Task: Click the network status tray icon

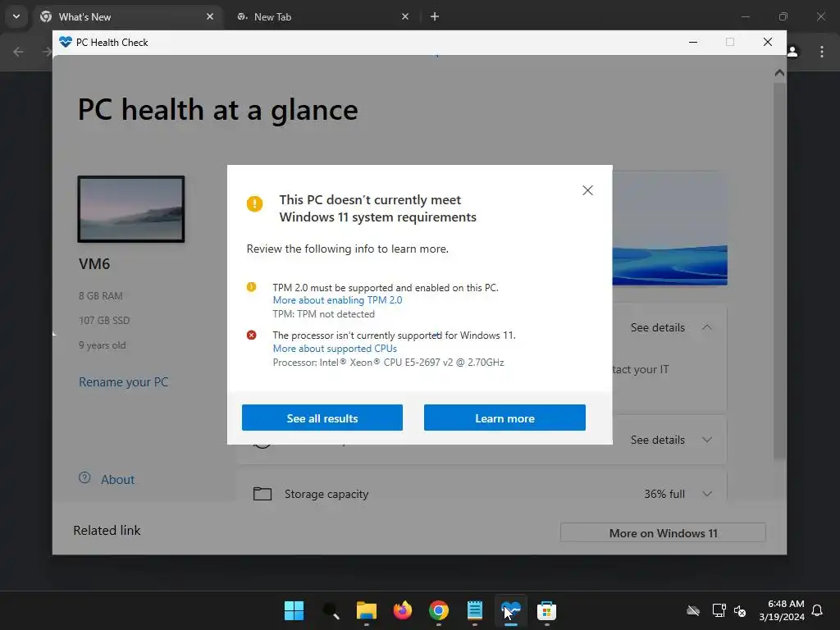Action: click(x=719, y=610)
